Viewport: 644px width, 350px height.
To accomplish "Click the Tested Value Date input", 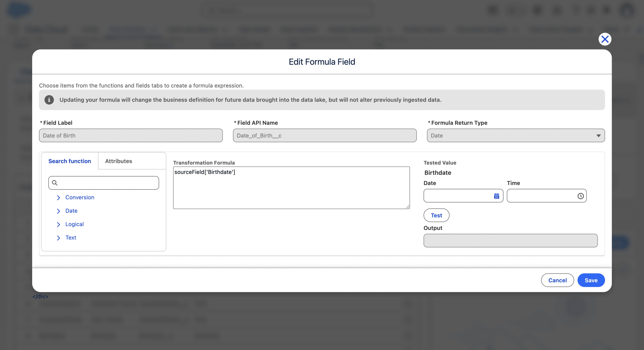I will [x=458, y=196].
